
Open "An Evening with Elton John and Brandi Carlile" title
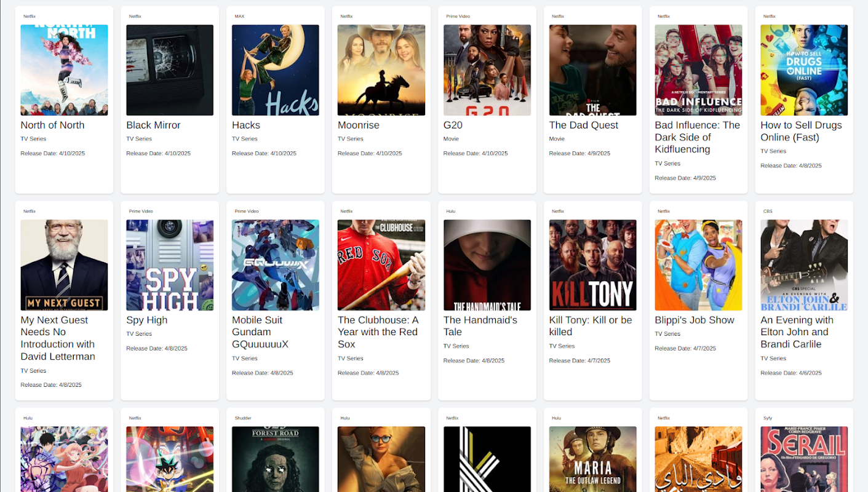pos(797,332)
